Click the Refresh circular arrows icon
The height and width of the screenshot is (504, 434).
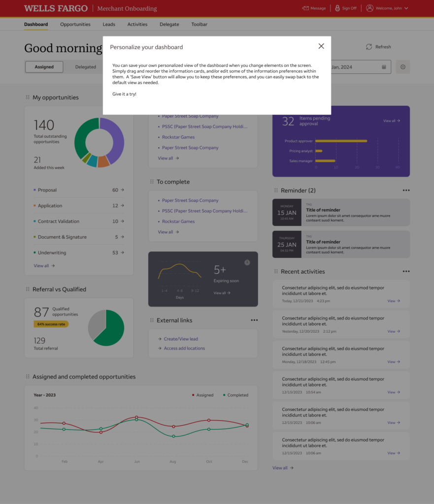(369, 47)
